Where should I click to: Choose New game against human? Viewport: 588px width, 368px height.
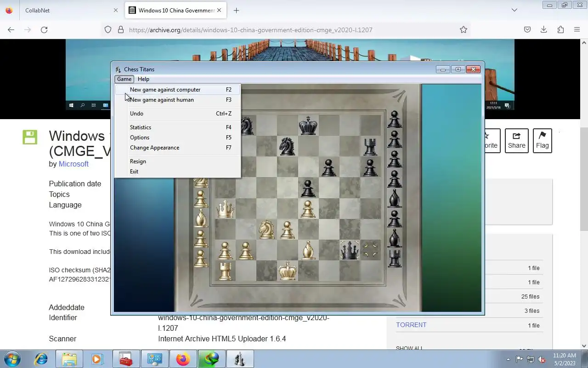177,100
